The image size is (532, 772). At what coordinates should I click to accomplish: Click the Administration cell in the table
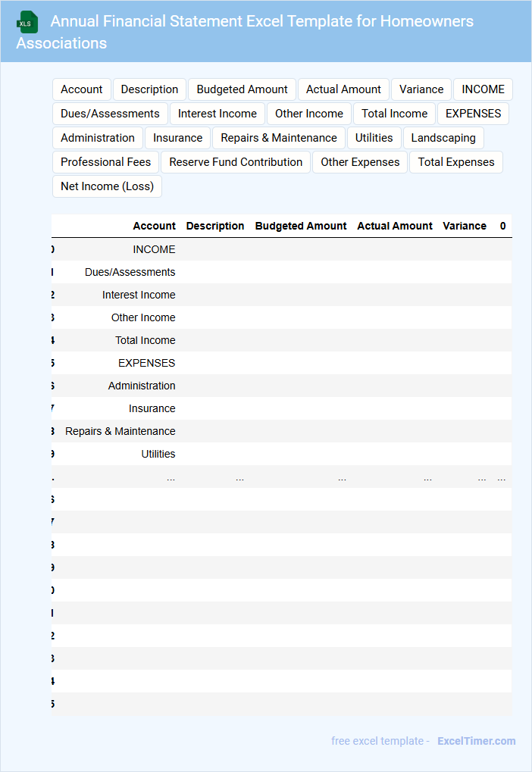(142, 386)
